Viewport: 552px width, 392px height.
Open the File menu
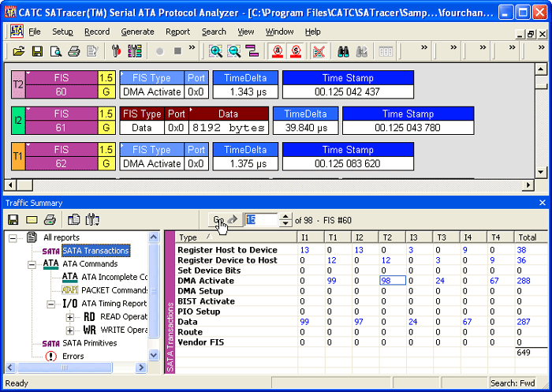click(35, 32)
